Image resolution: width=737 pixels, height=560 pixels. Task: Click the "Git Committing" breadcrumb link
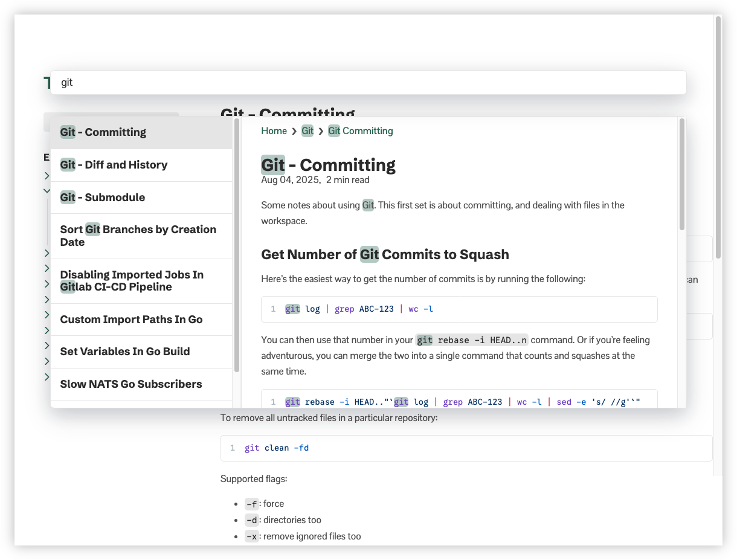pyautogui.click(x=361, y=131)
